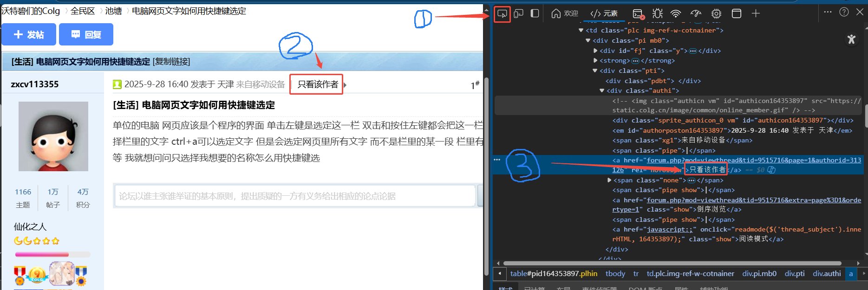Viewport: 868px width, 290px height.
Task: Open the Sources bug icon panel
Action: [657, 13]
